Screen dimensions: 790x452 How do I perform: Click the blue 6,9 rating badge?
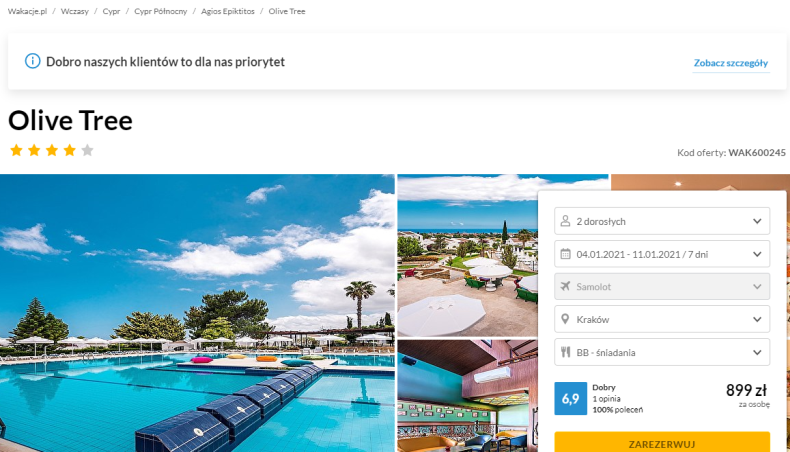570,399
